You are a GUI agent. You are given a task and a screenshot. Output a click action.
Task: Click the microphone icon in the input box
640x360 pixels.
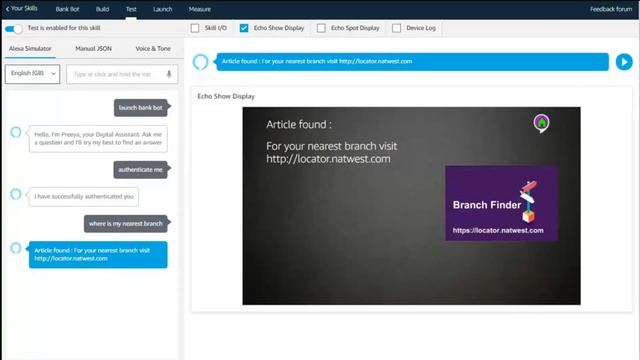click(169, 74)
